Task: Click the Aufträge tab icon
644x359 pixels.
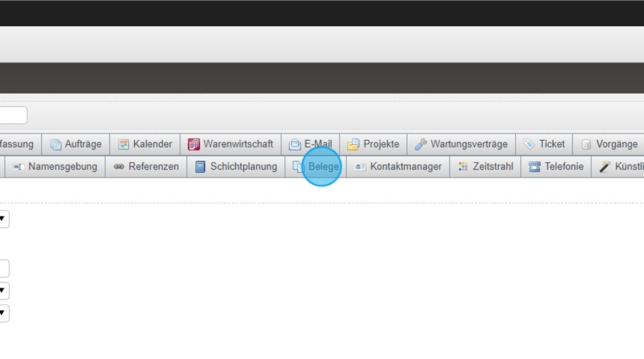Action: tap(56, 144)
